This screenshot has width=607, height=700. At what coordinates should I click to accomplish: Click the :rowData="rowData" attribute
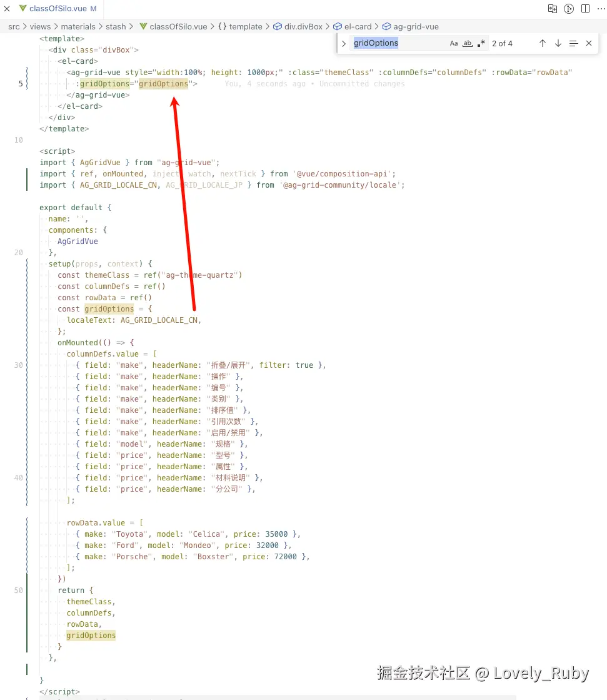(x=531, y=73)
